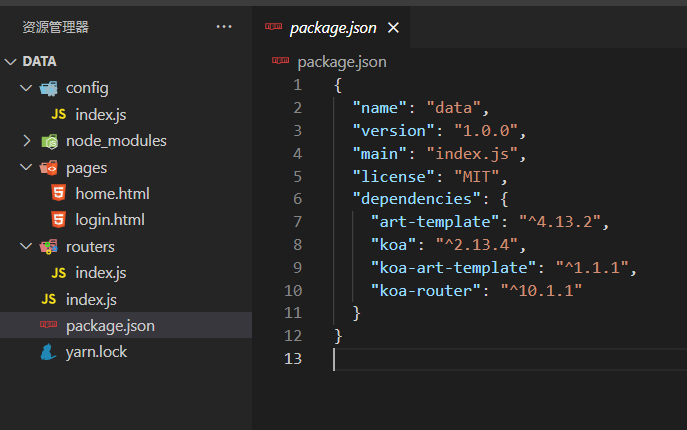The height and width of the screenshot is (430, 687).
Task: Open index.js inside routers folder
Action: tap(100, 273)
